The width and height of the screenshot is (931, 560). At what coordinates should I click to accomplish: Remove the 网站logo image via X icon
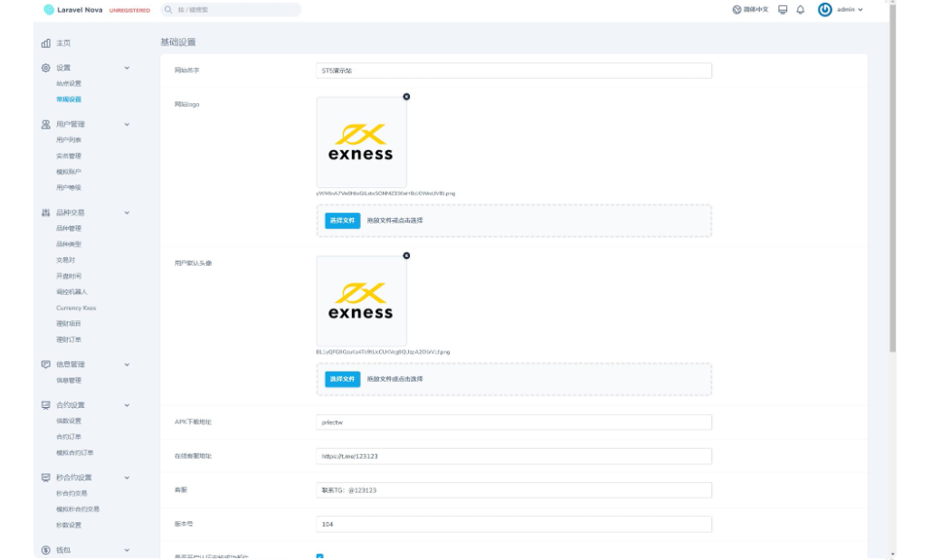(x=406, y=97)
